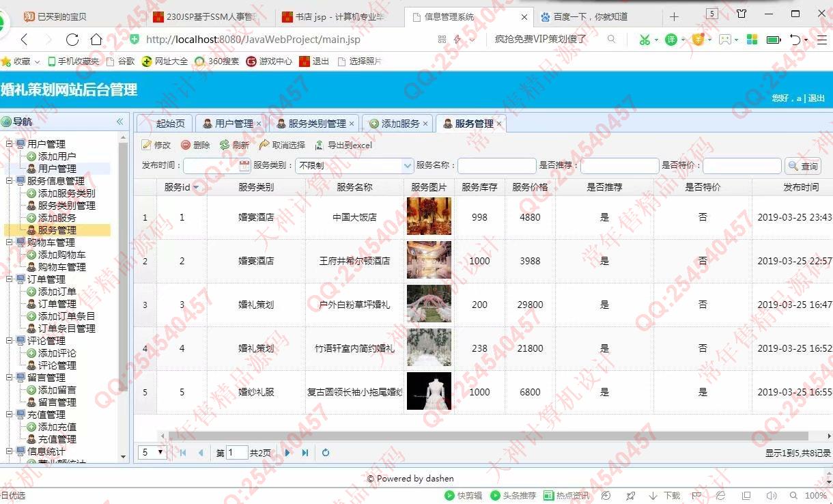Open 服务类别管理 in navigation tree
Image resolution: width=833 pixels, height=504 pixels.
66,206
